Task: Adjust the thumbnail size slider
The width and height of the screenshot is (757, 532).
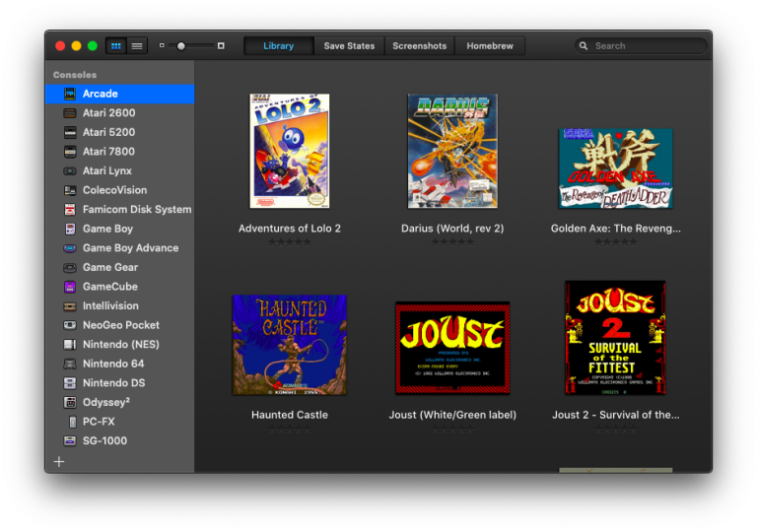Action: point(181,46)
